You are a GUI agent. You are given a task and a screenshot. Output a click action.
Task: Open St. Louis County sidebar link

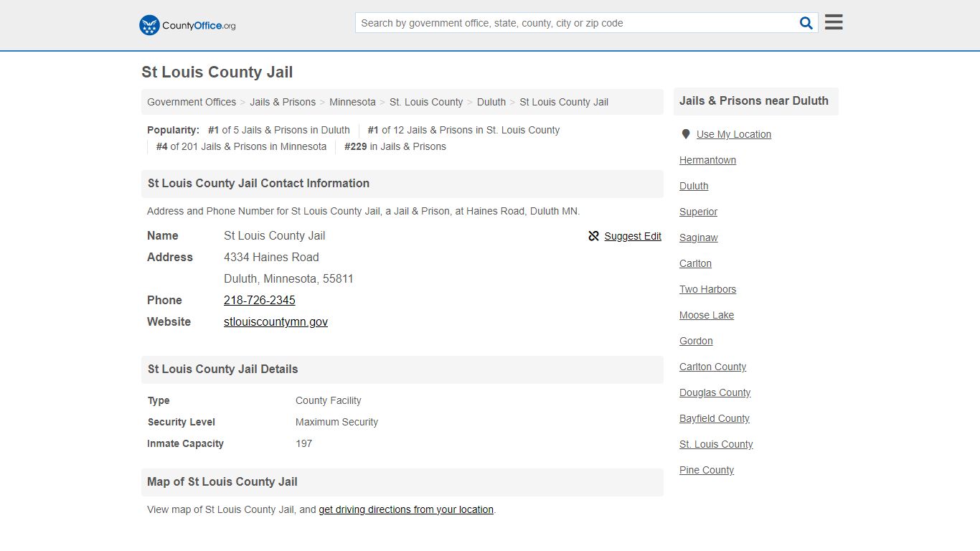point(716,444)
